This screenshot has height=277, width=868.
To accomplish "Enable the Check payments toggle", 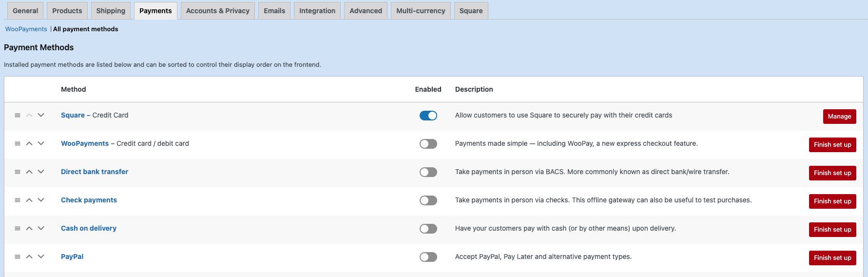I will point(428,200).
